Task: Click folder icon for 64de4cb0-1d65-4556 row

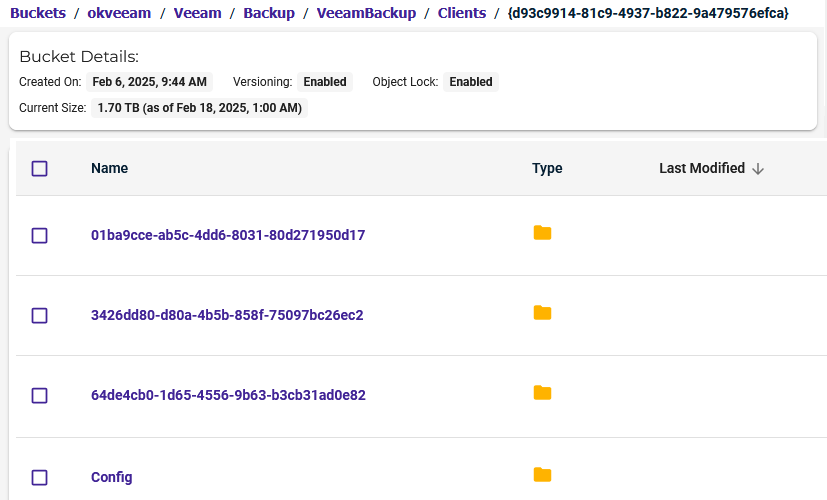Action: click(542, 393)
